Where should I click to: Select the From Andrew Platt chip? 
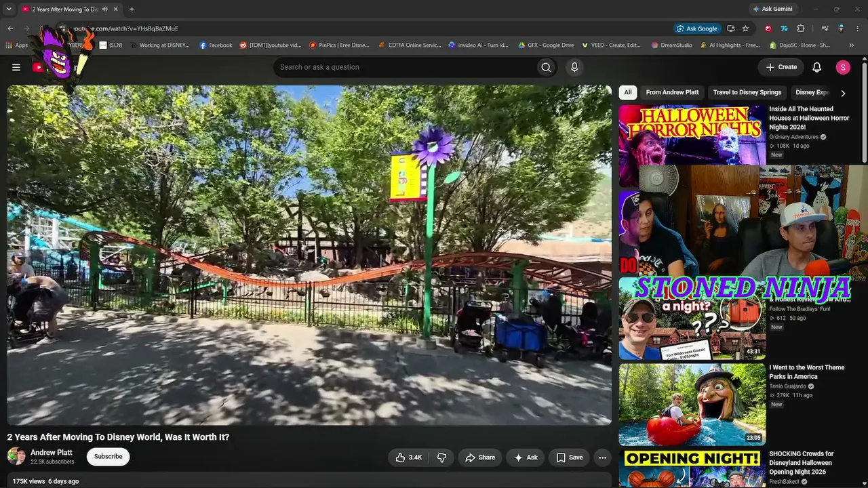(x=672, y=92)
